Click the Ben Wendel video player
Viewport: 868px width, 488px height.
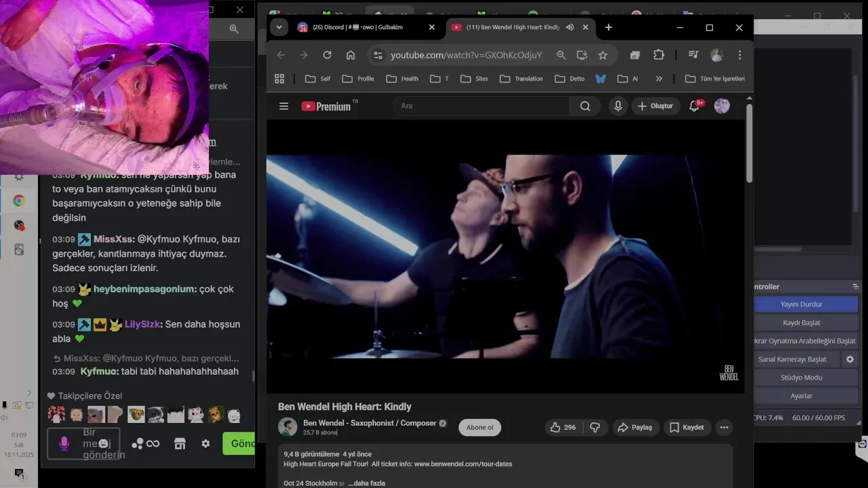505,256
